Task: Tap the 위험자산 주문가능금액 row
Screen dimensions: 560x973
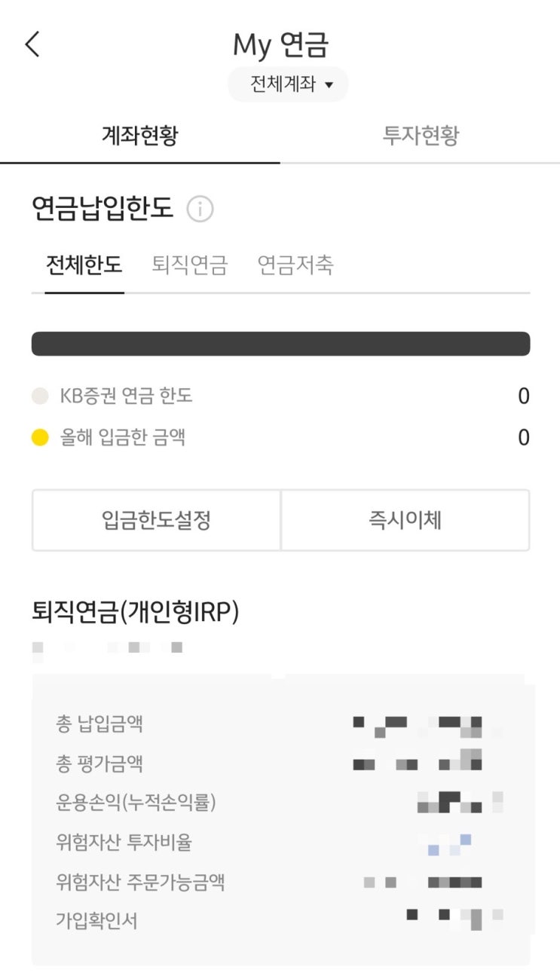Action: click(x=280, y=881)
